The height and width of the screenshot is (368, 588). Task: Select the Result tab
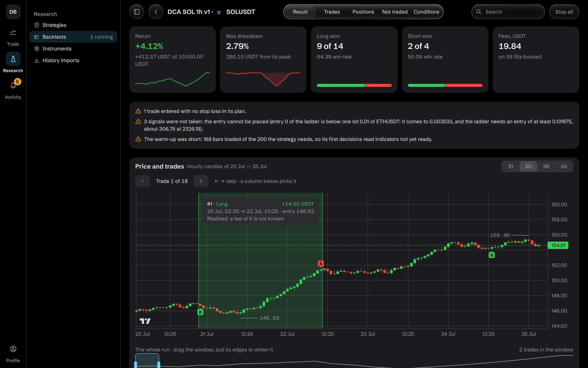click(300, 12)
